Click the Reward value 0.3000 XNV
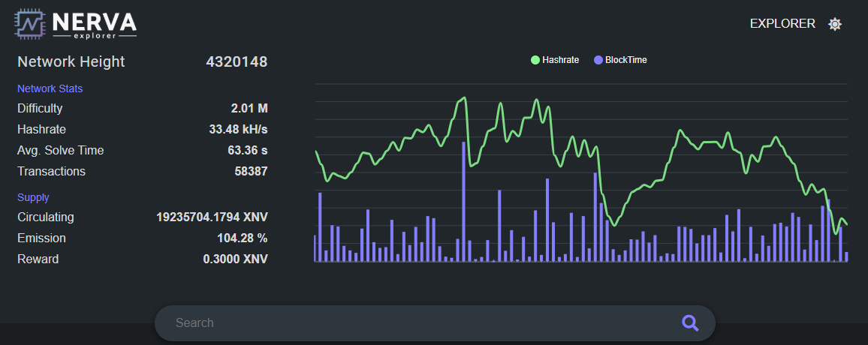This screenshot has width=868, height=345. (x=235, y=259)
